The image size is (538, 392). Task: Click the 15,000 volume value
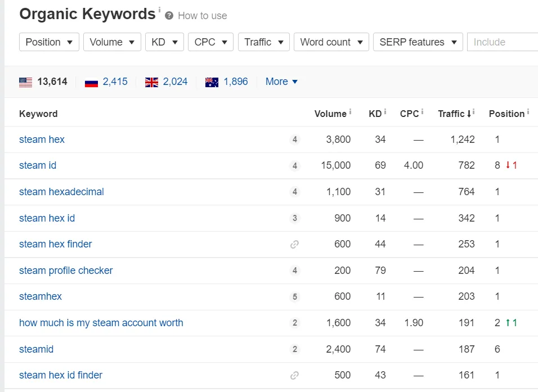[335, 166]
